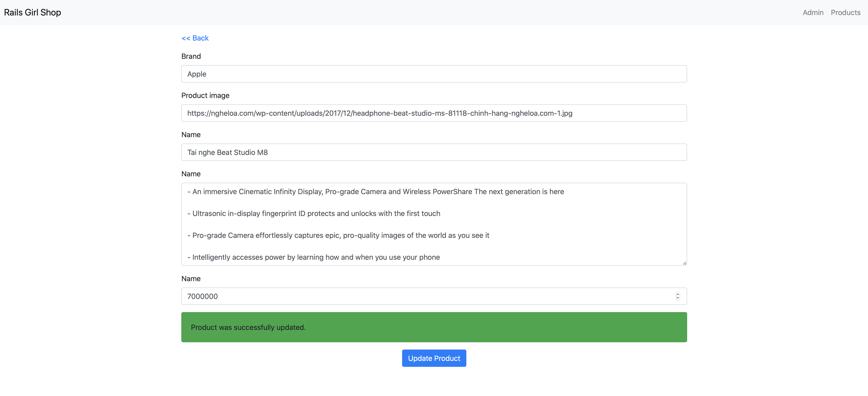Click the Name label above Tai nghe field
868x396 pixels.
click(x=191, y=135)
